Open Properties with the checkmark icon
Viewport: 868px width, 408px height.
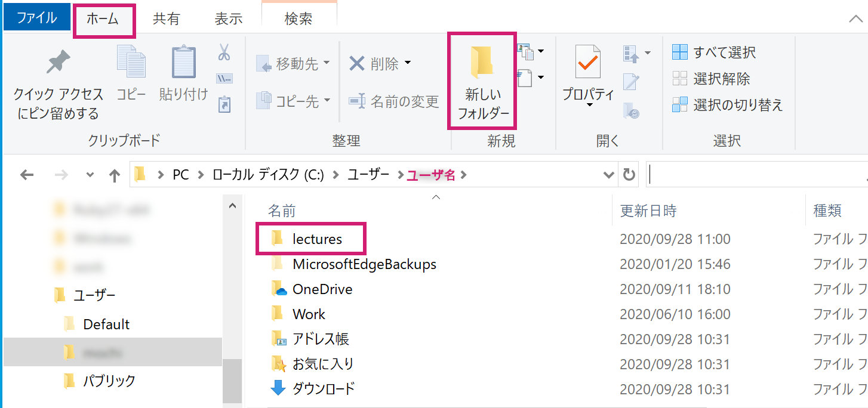(x=588, y=63)
